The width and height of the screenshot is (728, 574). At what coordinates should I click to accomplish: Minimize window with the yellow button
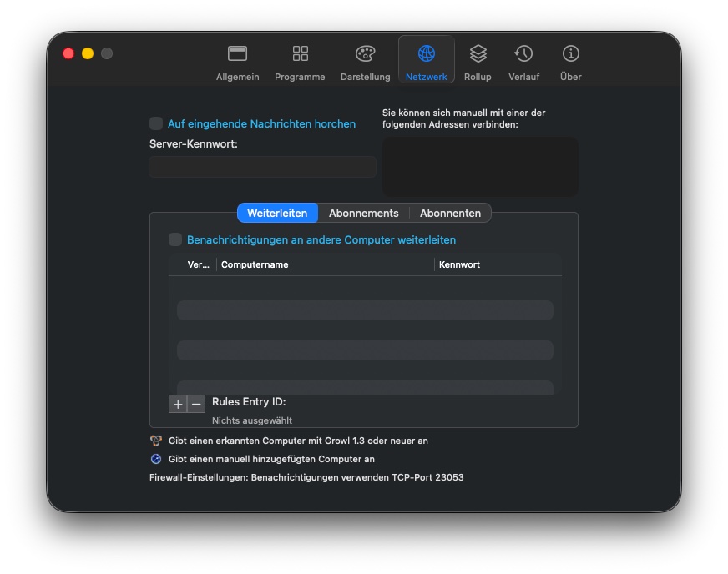click(x=88, y=53)
